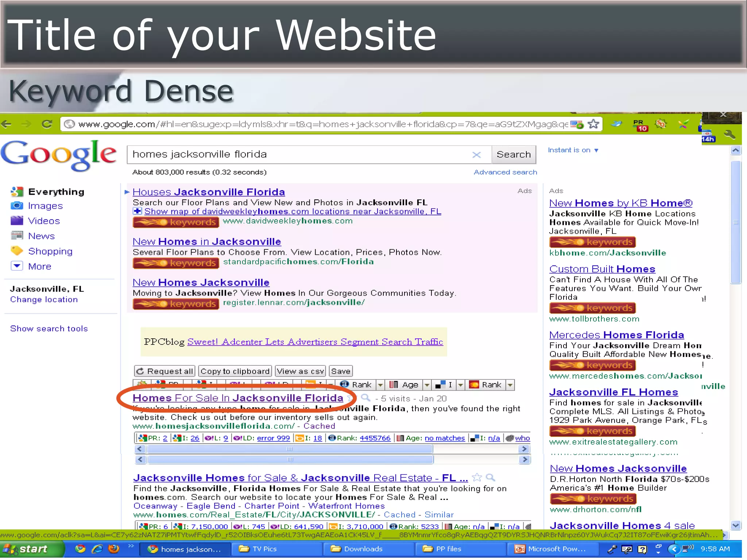
Task: Click the PR 10 PageRank extension icon
Action: (x=640, y=125)
